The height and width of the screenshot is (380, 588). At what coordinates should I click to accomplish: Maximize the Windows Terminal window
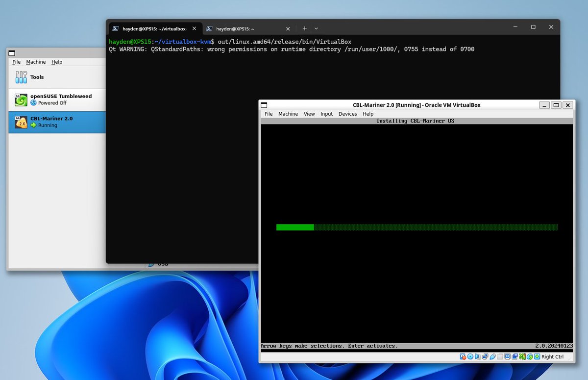pos(534,27)
